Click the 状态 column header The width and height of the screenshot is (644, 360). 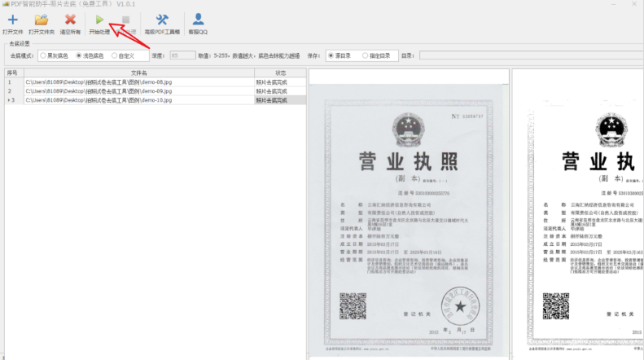(x=280, y=72)
